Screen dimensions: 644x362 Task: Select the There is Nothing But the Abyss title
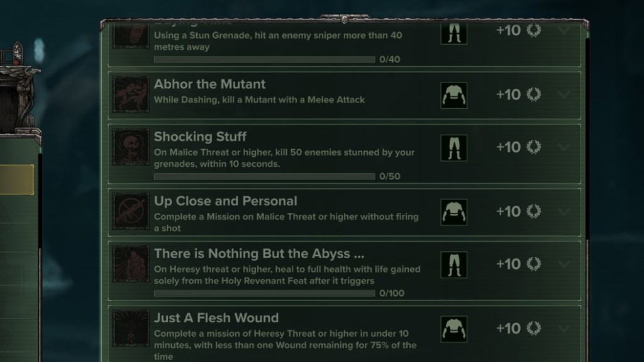pos(259,254)
